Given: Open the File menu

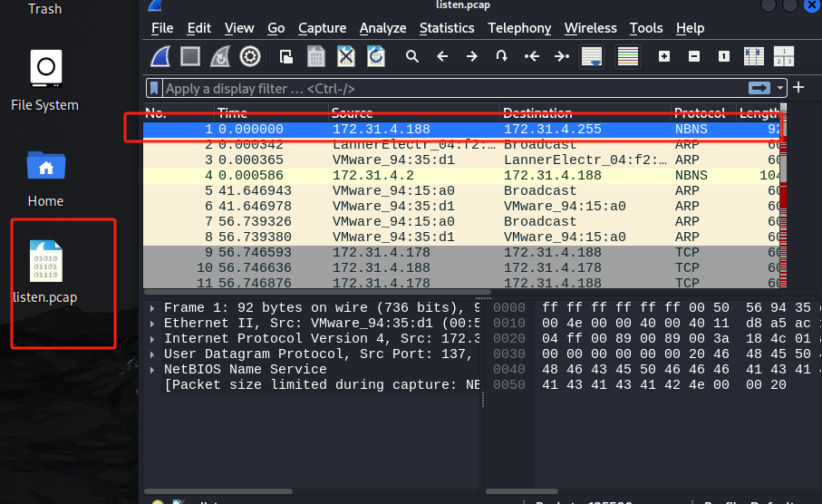Looking at the screenshot, I should (162, 28).
